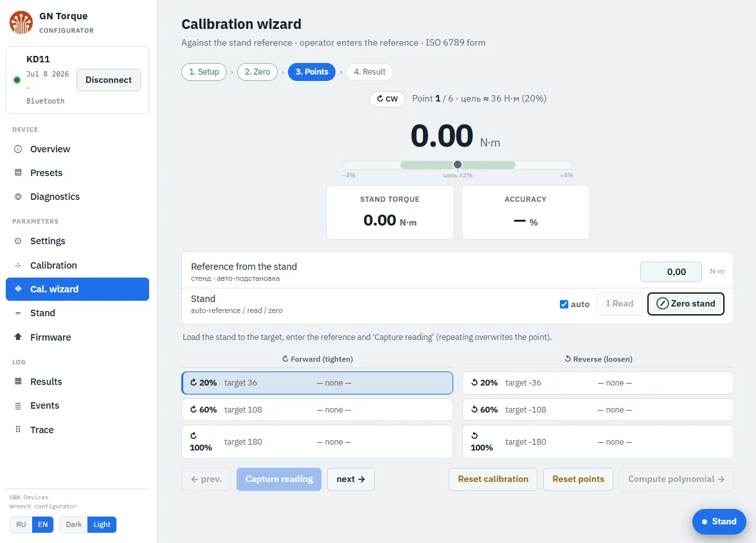
Task: Switch language to EN
Action: click(43, 524)
